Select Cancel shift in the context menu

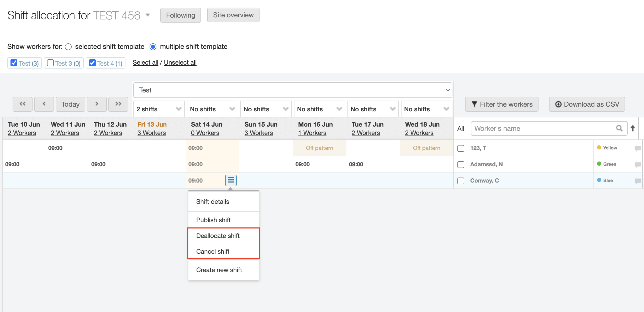click(x=213, y=251)
